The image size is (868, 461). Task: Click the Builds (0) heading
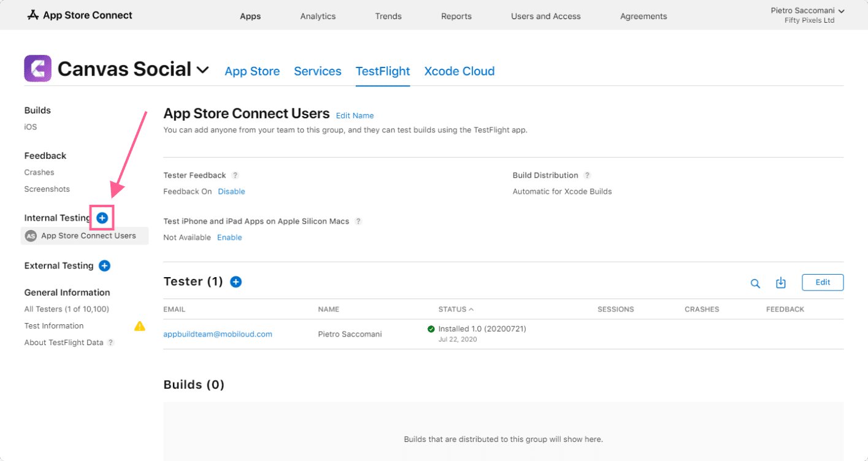point(194,385)
